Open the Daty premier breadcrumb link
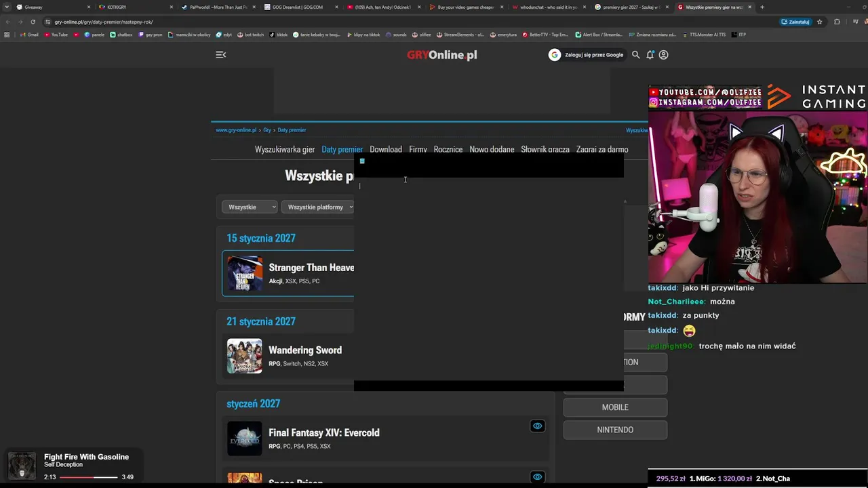The width and height of the screenshot is (868, 488). (x=292, y=130)
